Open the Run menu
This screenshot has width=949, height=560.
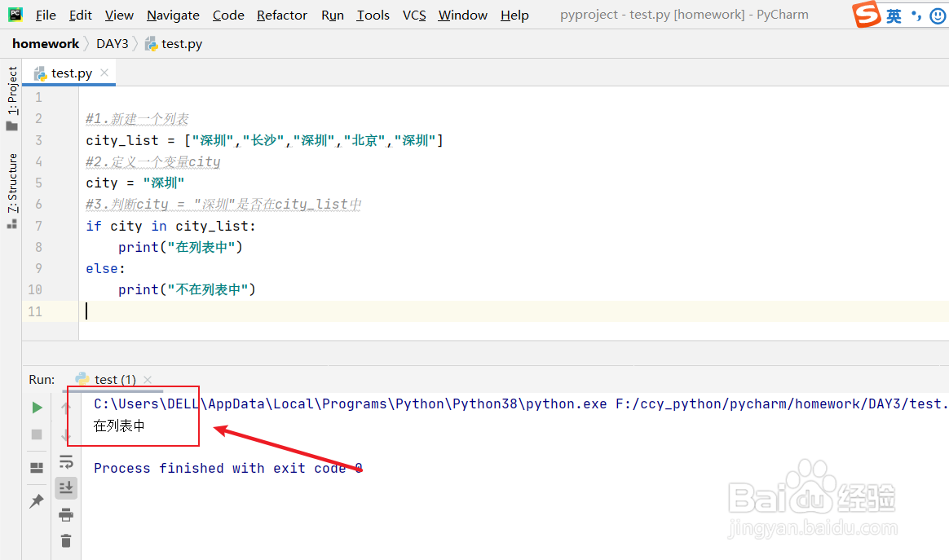click(x=333, y=15)
